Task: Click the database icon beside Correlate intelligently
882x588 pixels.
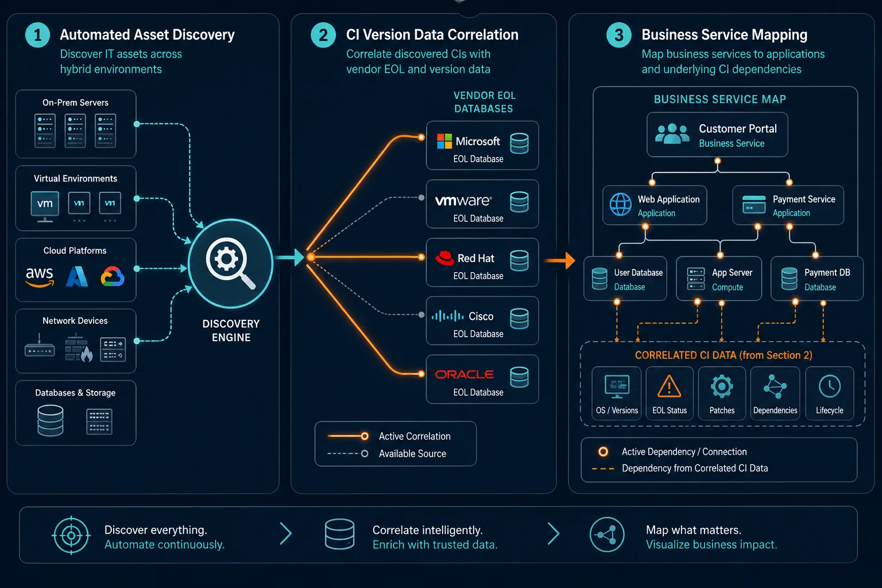Action: tap(339, 534)
